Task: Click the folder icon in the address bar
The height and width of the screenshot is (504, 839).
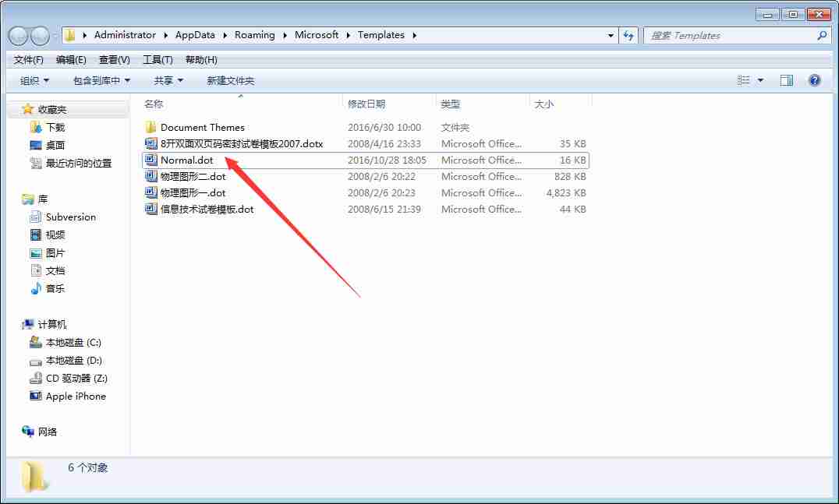Action: point(71,35)
